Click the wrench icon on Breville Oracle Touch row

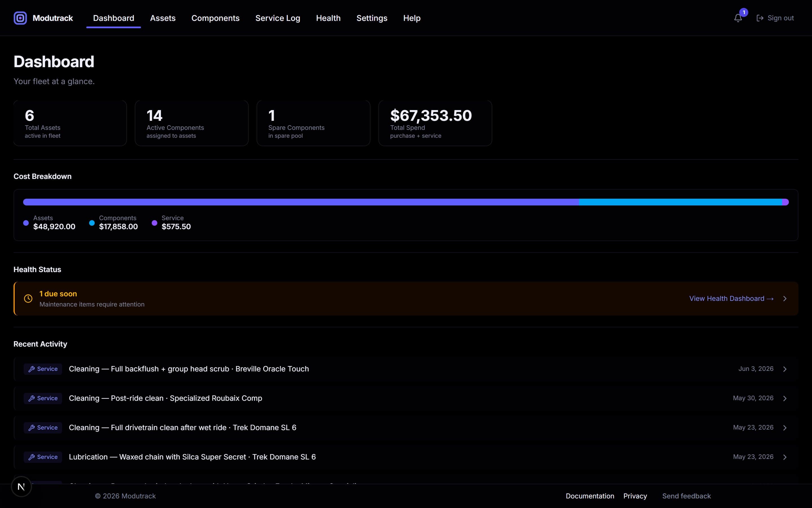(32, 369)
